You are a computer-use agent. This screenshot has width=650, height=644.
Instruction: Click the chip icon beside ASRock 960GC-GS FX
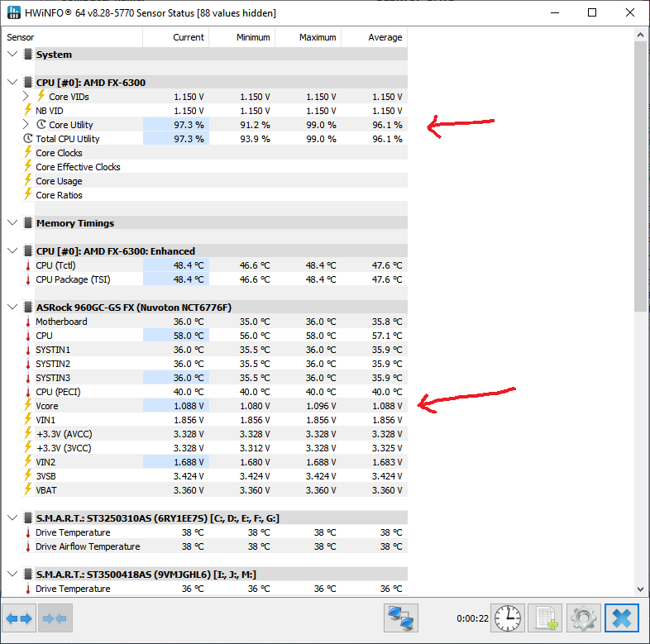point(28,307)
